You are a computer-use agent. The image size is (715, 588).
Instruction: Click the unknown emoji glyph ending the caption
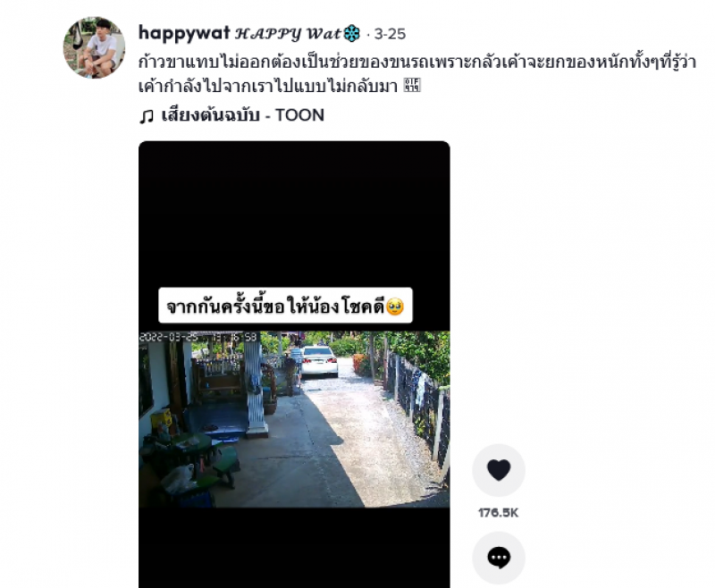(x=412, y=85)
